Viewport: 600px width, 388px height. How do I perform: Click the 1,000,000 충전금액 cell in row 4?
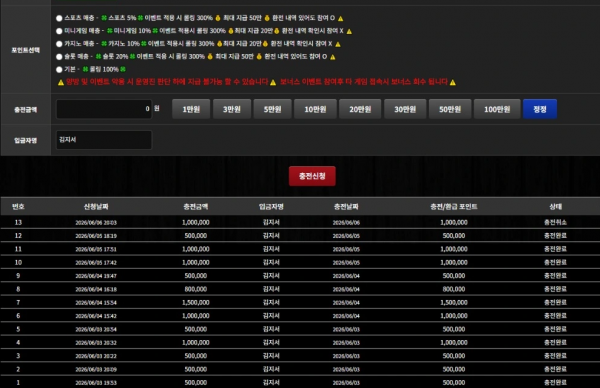coord(196,343)
